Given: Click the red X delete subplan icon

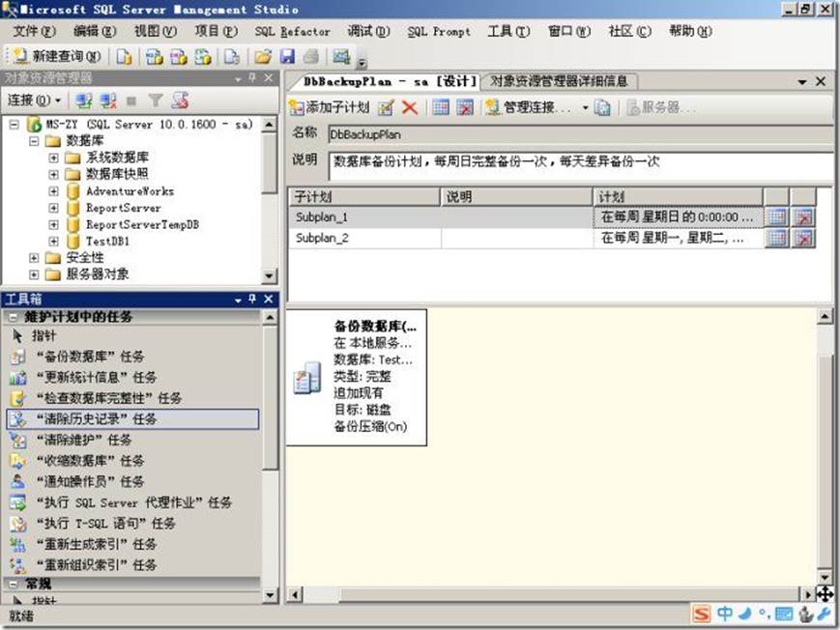Looking at the screenshot, I should pos(408,108).
